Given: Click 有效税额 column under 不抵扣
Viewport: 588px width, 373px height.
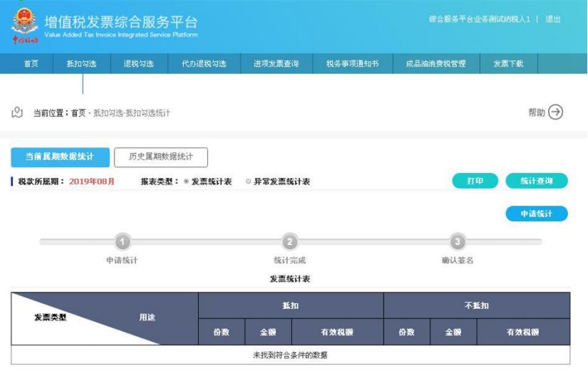Looking at the screenshot, I should tap(523, 332).
